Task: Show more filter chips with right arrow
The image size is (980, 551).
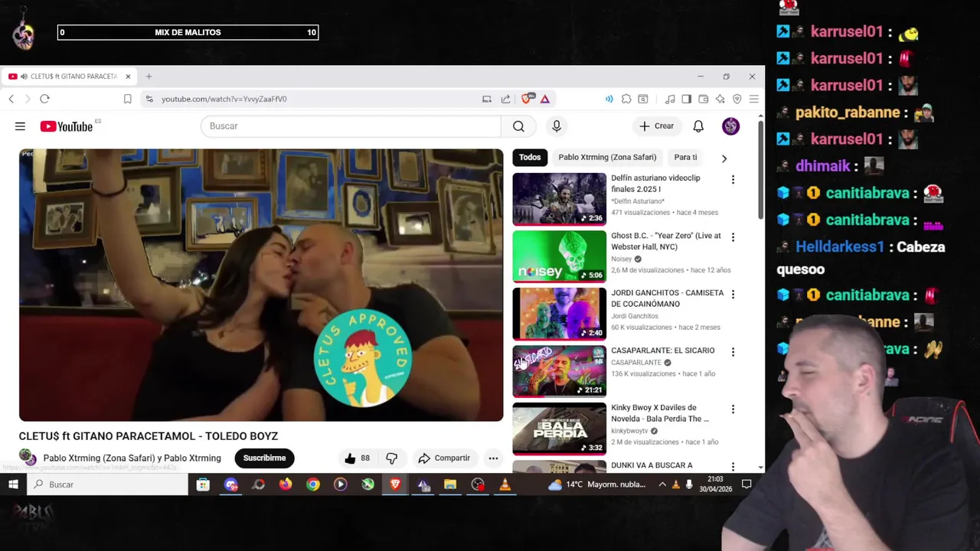Action: [724, 158]
